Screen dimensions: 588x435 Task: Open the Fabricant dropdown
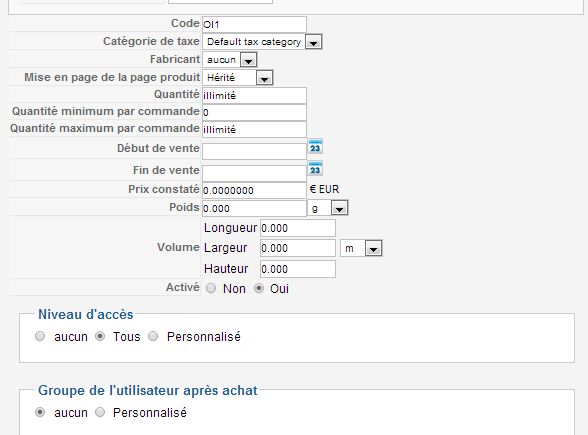[x=230, y=60]
